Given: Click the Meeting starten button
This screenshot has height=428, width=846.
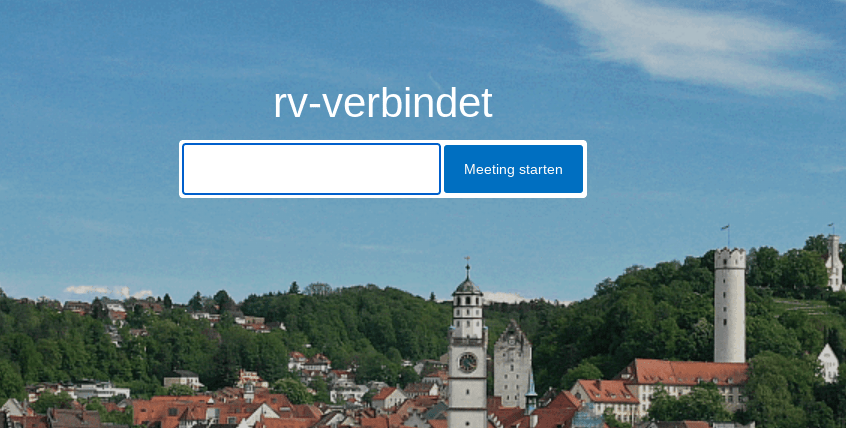Looking at the screenshot, I should coord(513,169).
